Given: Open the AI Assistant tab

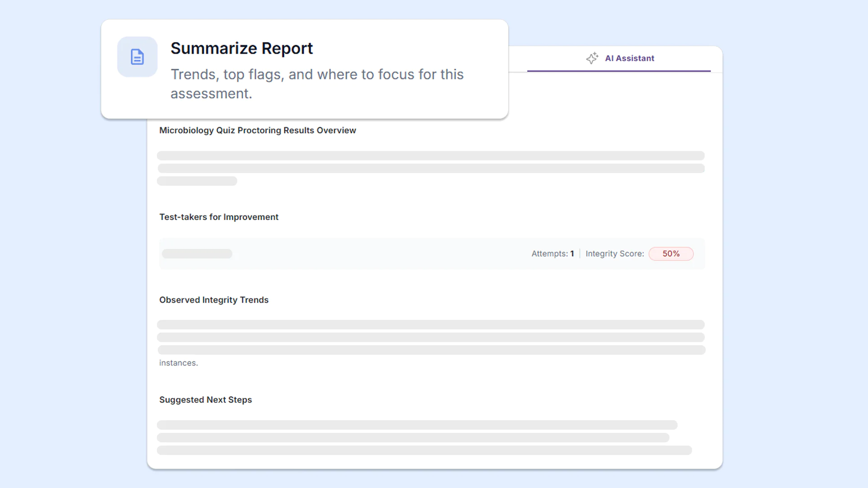Looking at the screenshot, I should pyautogui.click(x=619, y=58).
